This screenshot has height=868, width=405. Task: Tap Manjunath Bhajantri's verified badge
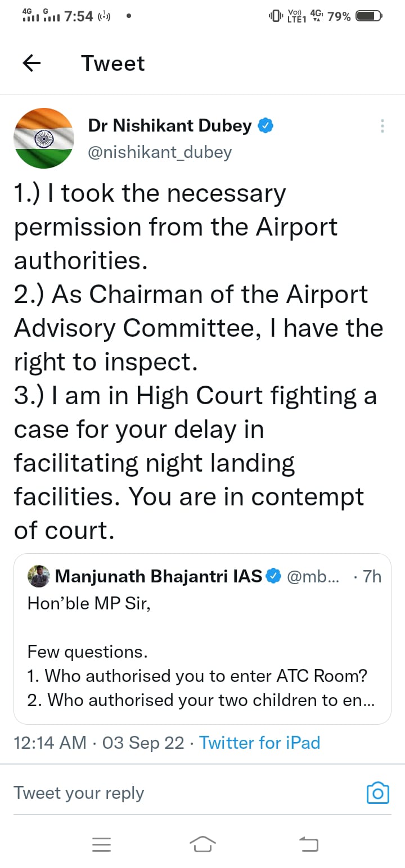(x=273, y=576)
